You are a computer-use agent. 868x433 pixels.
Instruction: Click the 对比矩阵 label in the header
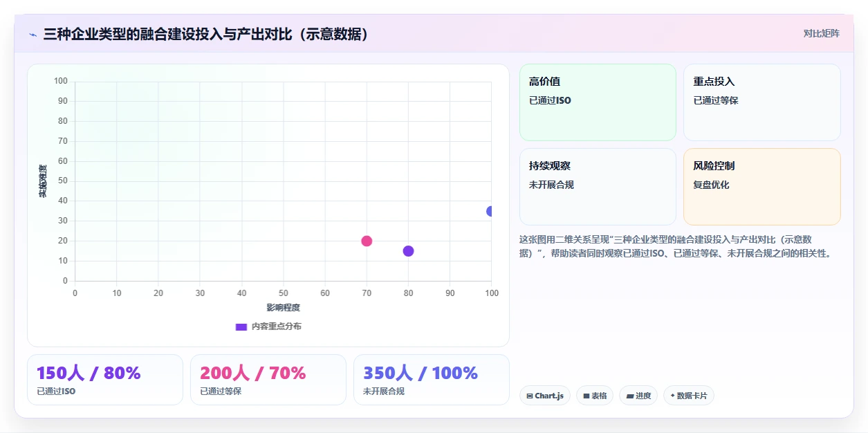coord(822,33)
